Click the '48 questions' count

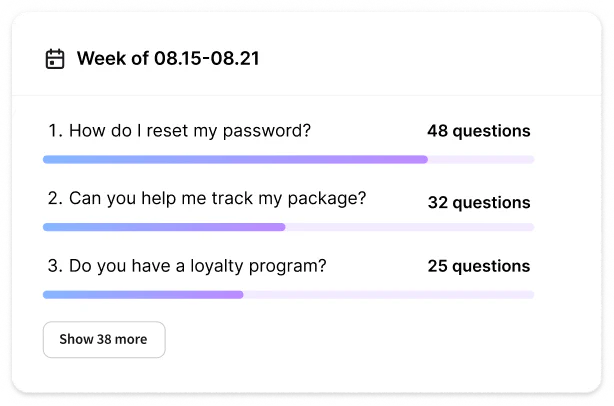(478, 131)
